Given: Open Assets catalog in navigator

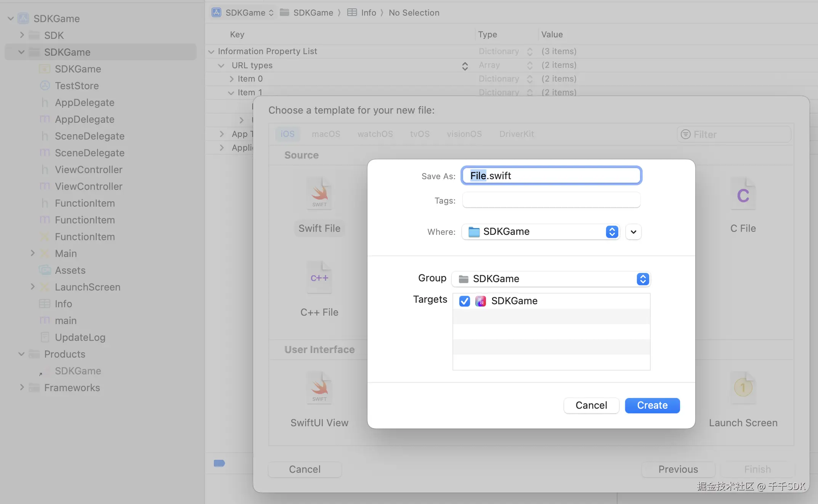Looking at the screenshot, I should tap(70, 270).
